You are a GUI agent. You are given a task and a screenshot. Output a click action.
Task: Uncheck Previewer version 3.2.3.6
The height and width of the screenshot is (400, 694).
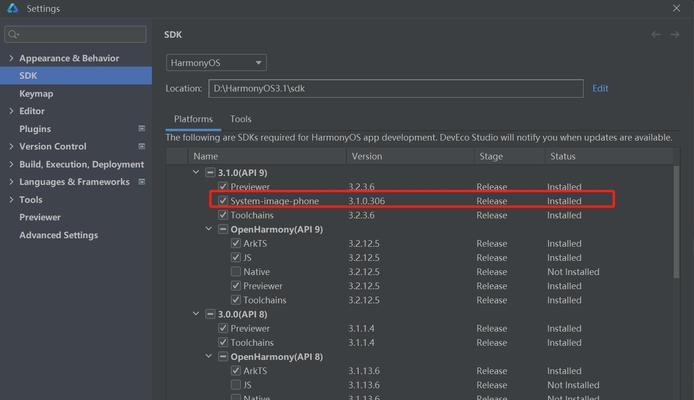click(223, 187)
